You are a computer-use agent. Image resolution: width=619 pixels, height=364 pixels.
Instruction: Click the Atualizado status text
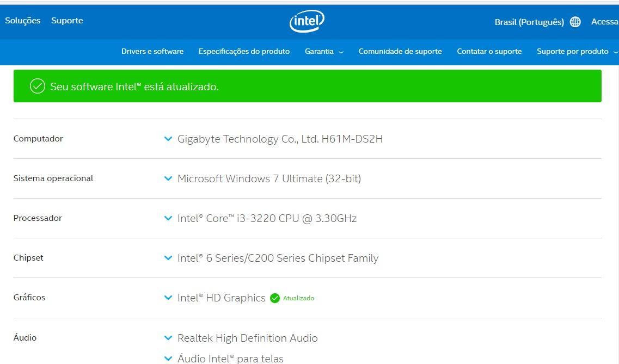[x=298, y=298]
